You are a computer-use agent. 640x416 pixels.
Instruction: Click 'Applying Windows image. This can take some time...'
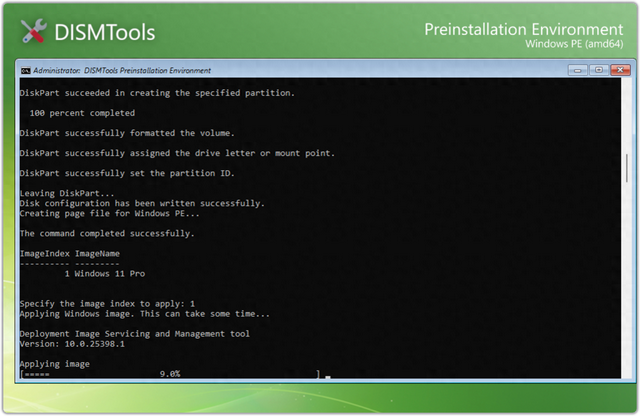(144, 314)
